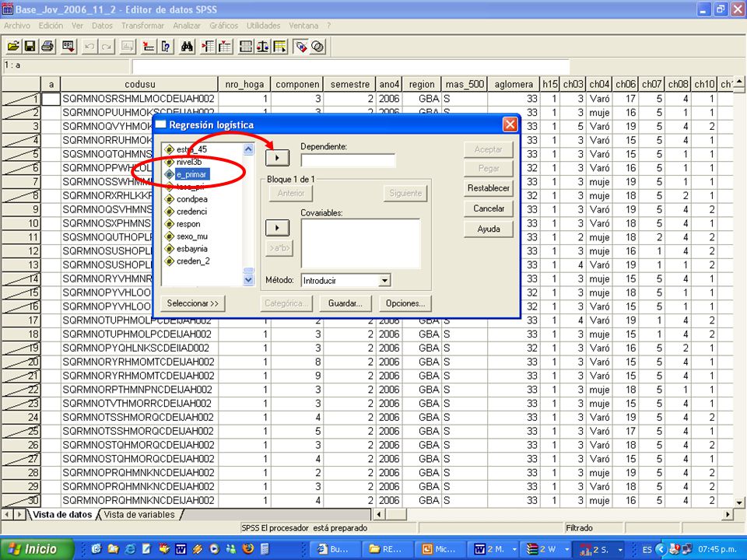
Task: Switch to Vista de datos tab
Action: click(x=62, y=515)
